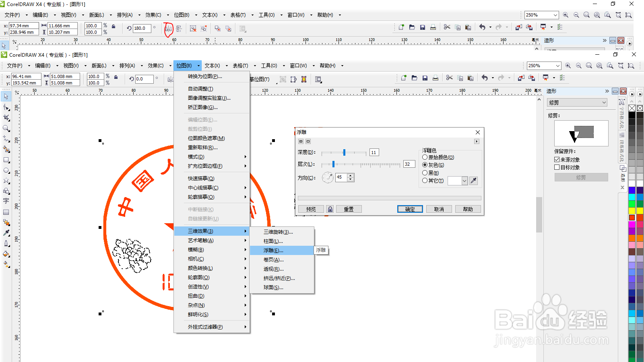
Task: Click the Import icon in front window toolbar
Action: pos(521,78)
